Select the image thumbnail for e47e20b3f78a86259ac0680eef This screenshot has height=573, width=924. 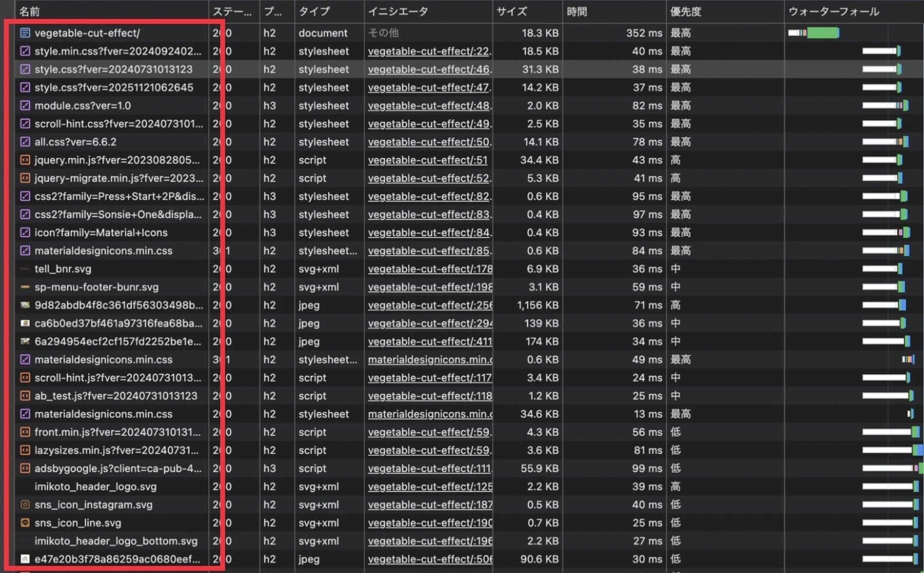tap(25, 559)
